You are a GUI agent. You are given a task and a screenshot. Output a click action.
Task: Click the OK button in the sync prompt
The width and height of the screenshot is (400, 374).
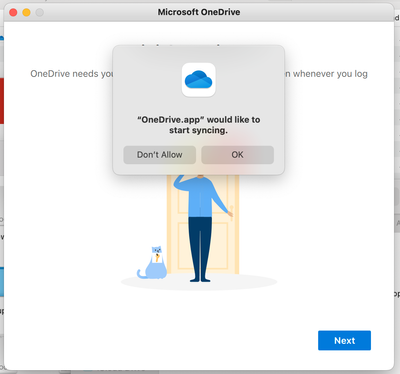(x=237, y=155)
